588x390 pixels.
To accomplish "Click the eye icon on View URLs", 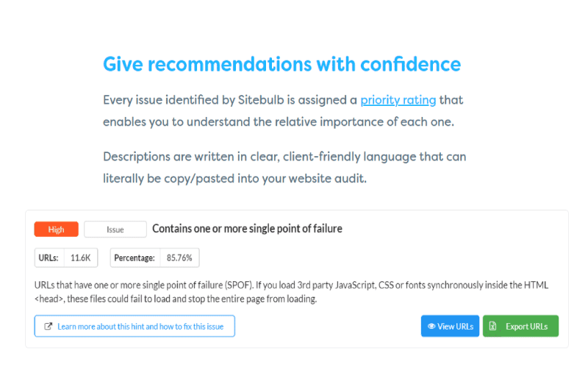I will (x=431, y=326).
